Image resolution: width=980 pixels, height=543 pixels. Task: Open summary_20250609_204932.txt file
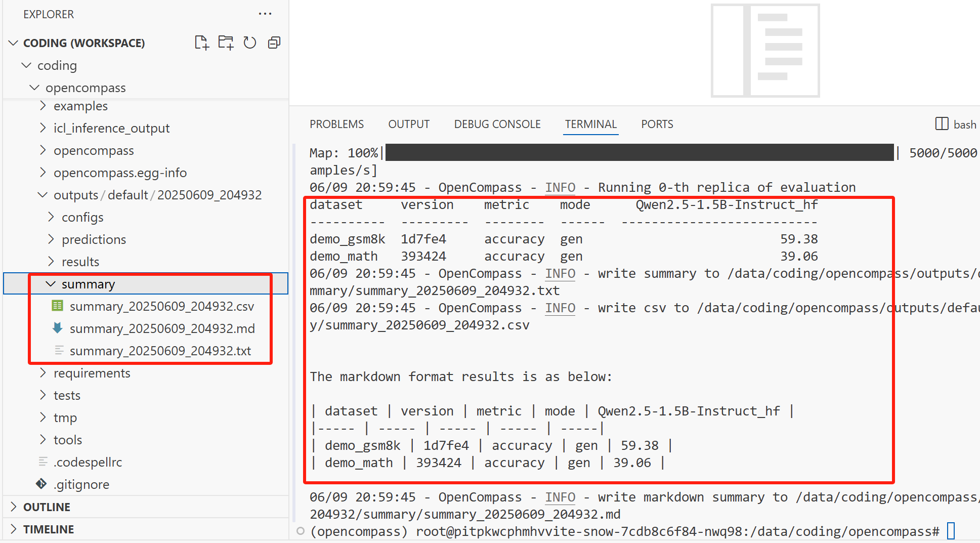pyautogui.click(x=160, y=351)
